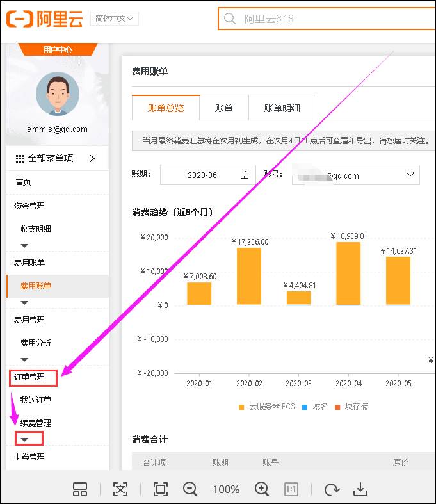This screenshot has width=436, height=504.
Task: Click the 2020-01 bar ¥7,008.60
Action: coord(199,293)
